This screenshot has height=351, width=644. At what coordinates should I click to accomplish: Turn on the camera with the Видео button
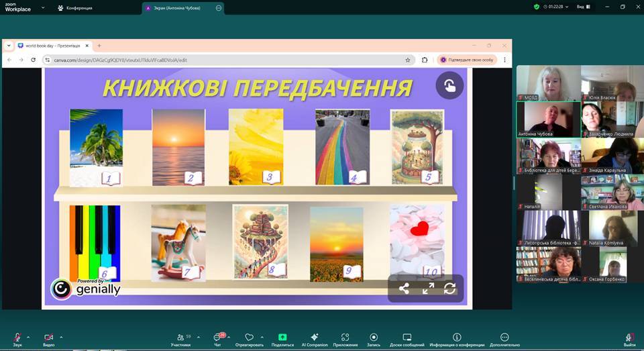(48, 338)
